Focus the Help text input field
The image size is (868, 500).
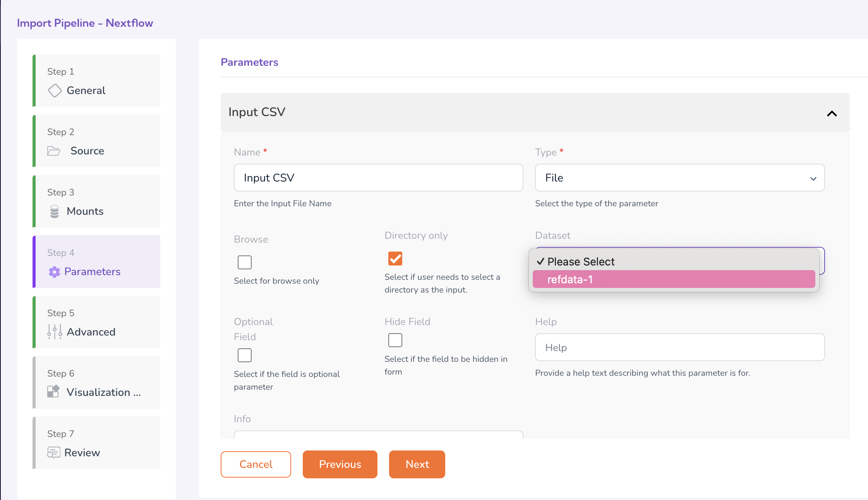coord(679,348)
